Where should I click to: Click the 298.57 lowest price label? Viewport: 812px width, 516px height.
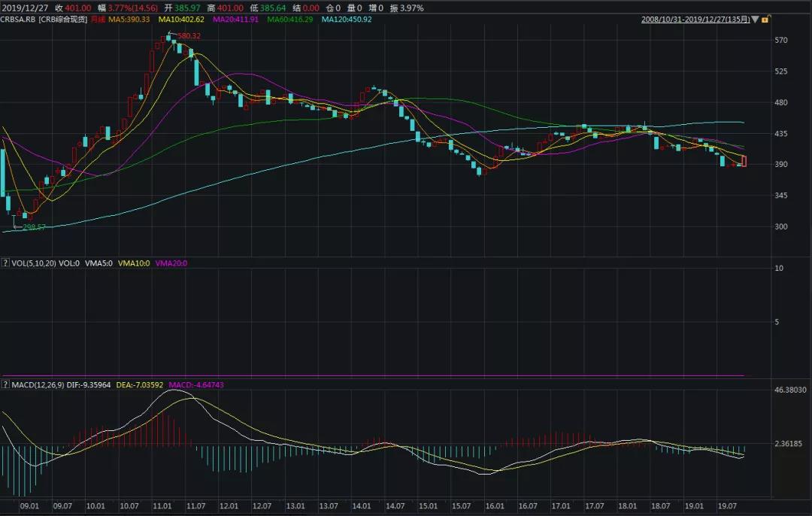tap(34, 227)
